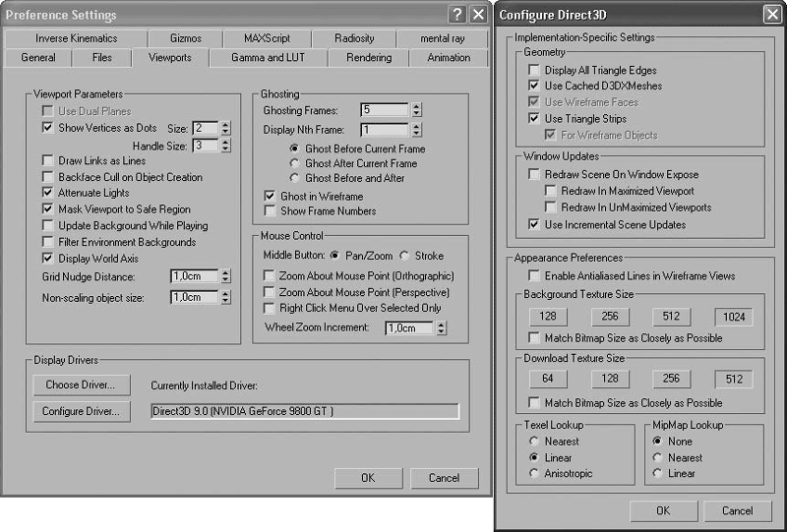Click the Configure Driver button
Screen dimensions: 787x532
pyautogui.click(x=81, y=411)
